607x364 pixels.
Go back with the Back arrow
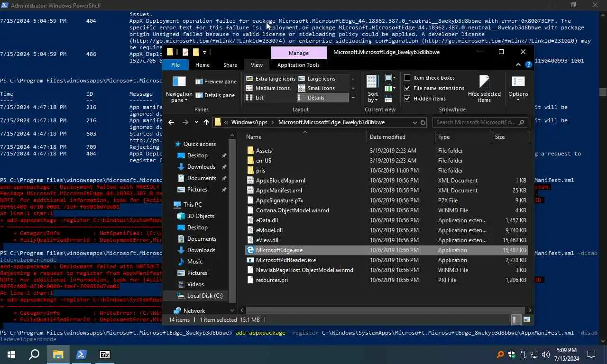171,122
